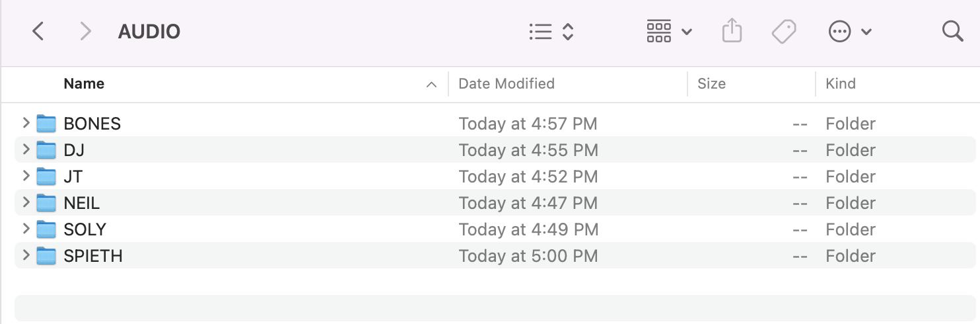Select the NEIL folder icon

click(x=46, y=203)
